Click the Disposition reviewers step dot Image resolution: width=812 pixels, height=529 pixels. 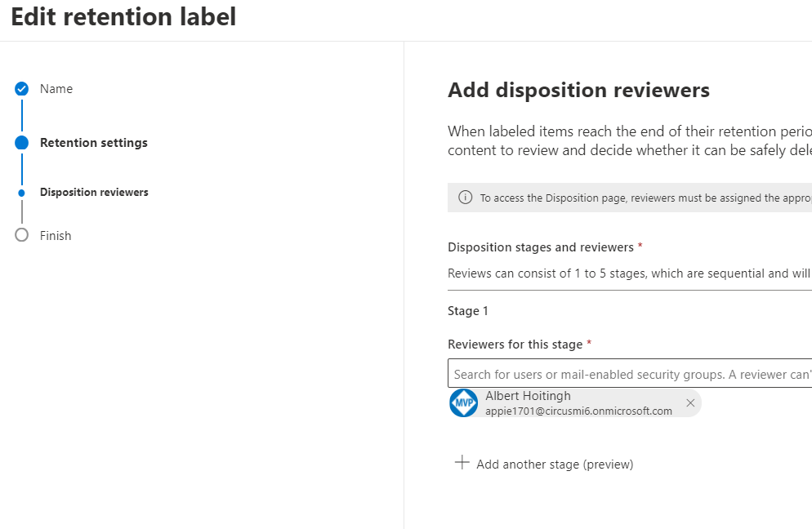tap(22, 193)
